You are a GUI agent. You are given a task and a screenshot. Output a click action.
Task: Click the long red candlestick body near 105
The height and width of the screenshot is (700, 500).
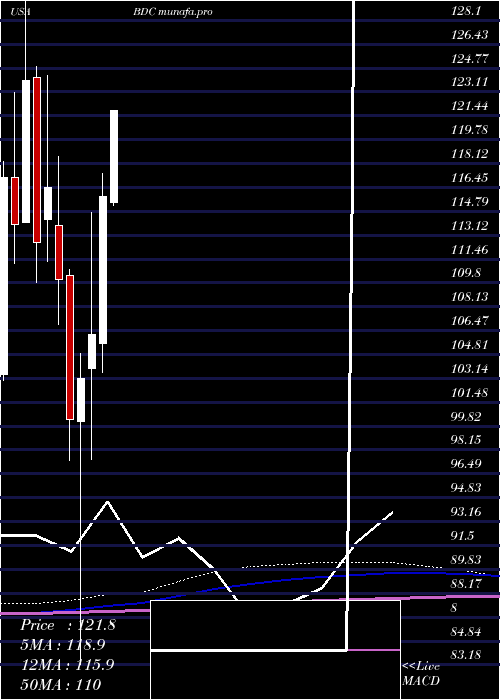[x=70, y=347]
